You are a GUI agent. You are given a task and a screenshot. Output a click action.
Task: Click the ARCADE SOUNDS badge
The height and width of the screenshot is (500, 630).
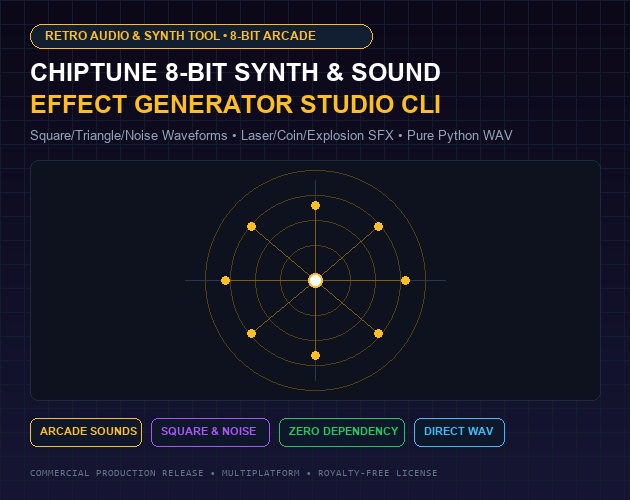click(x=86, y=432)
